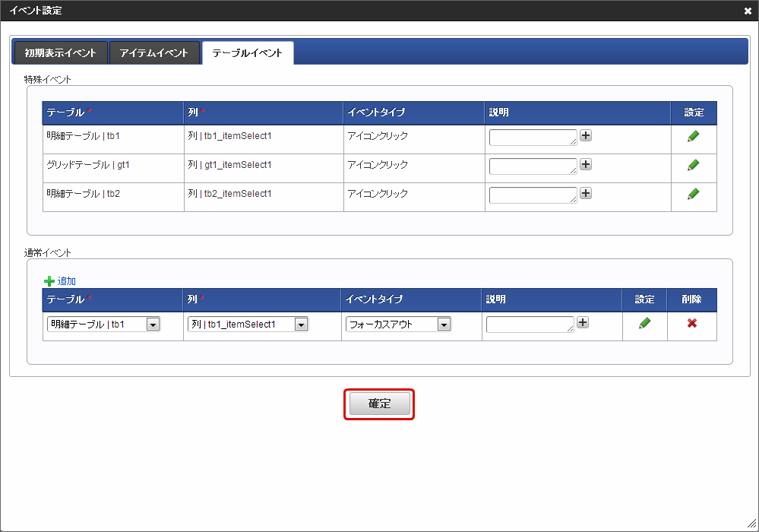The width and height of the screenshot is (759, 532).
Task: Click plus icon beside normal event description
Action: (583, 322)
